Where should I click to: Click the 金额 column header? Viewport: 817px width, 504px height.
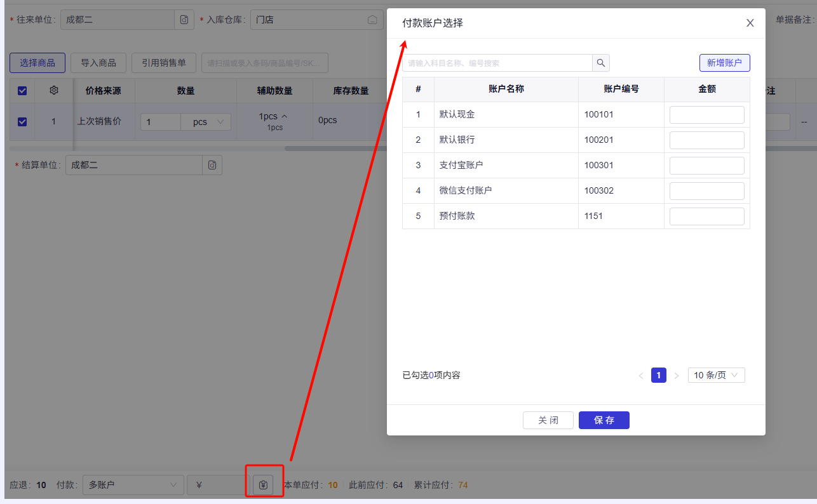(x=707, y=90)
